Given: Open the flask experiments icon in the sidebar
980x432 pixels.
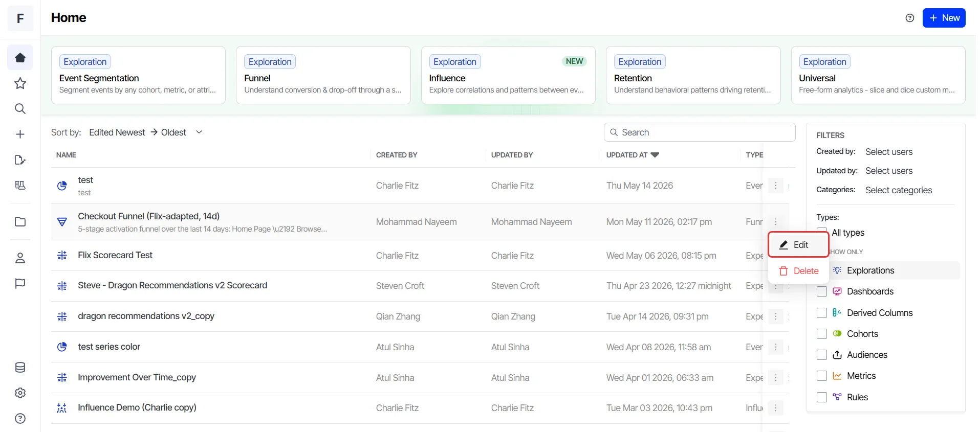Looking at the screenshot, I should pyautogui.click(x=20, y=185).
